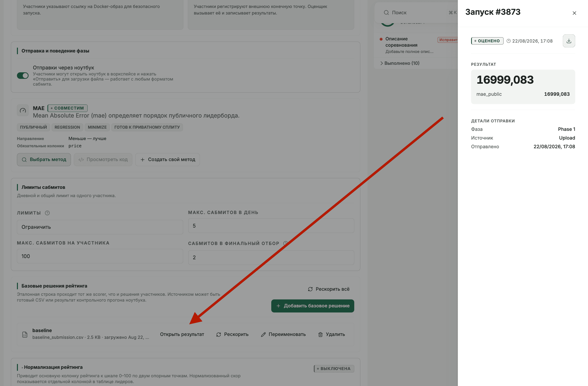This screenshot has width=588, height=386.
Task: Click Рескорить всё refresh button
Action: pos(329,289)
